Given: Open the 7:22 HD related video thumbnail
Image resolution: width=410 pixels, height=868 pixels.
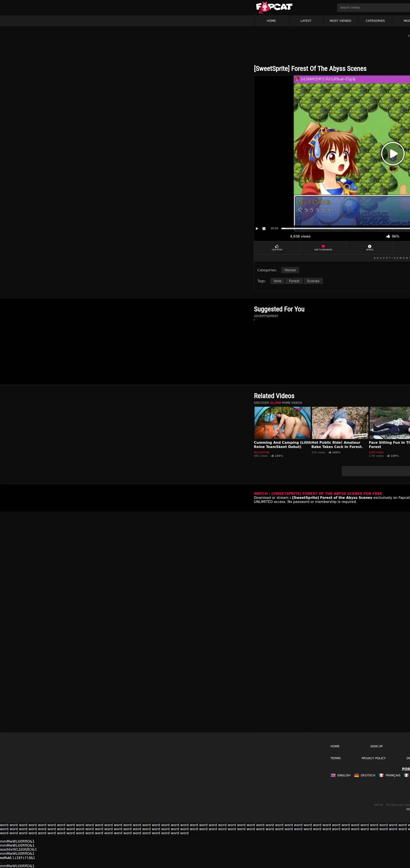Looking at the screenshot, I should click(282, 423).
